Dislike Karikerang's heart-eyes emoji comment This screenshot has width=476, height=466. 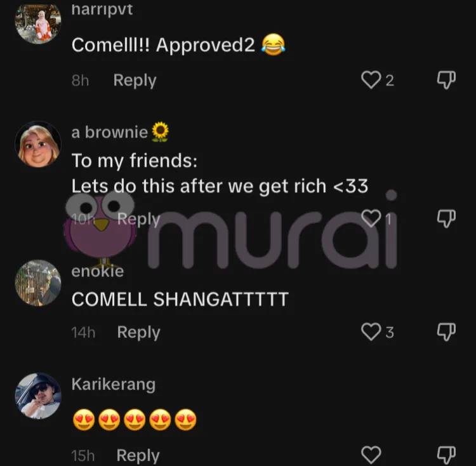446,455
